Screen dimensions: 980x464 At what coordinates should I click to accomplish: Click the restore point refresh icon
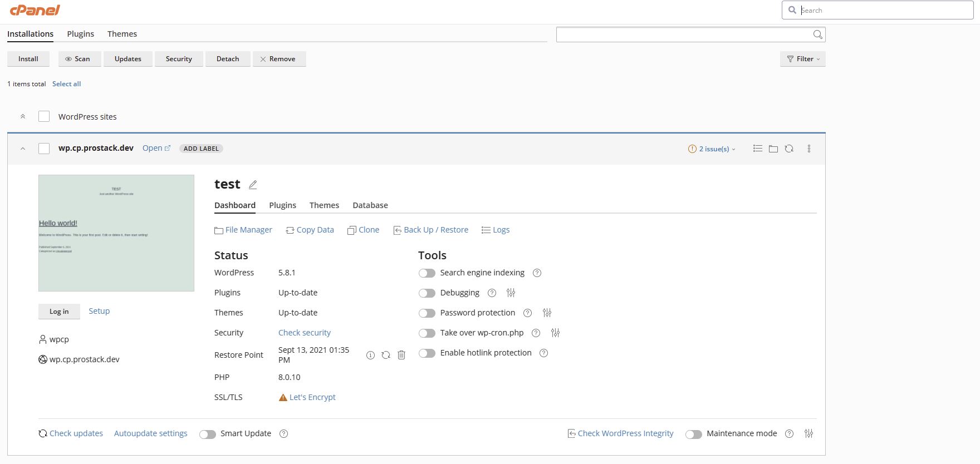coord(386,355)
